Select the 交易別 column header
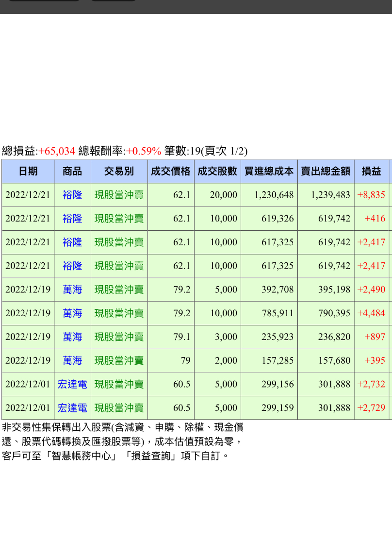This screenshot has width=392, height=543. [119, 171]
